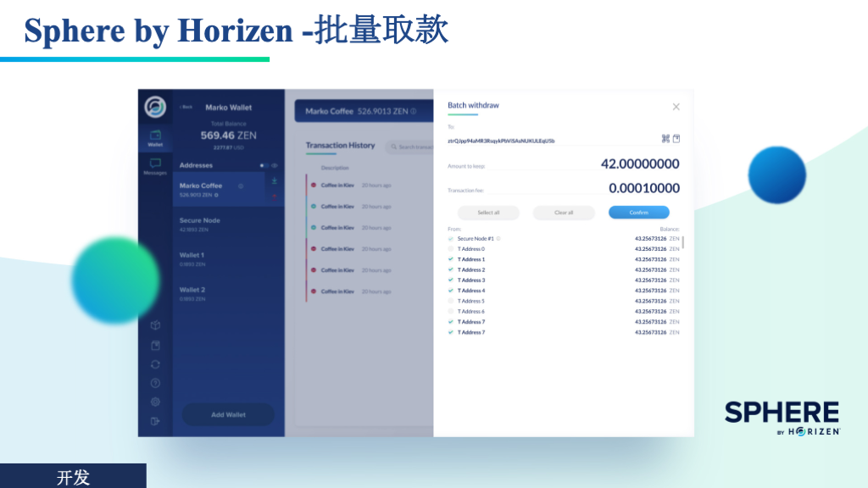Click the Description column header
This screenshot has height=488, width=868.
(335, 169)
